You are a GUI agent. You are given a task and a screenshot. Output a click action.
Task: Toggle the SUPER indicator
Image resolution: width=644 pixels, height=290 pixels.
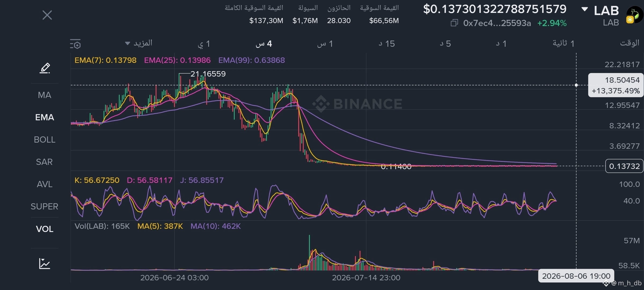point(45,206)
